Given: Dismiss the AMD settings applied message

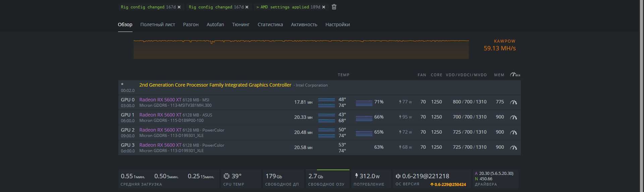Looking at the screenshot, I should [x=324, y=7].
